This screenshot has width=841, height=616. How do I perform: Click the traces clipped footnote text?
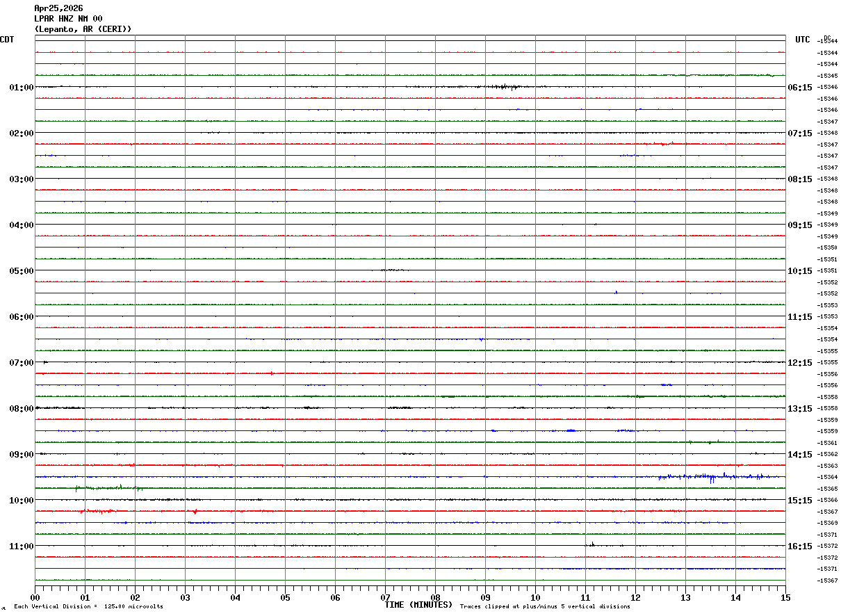coord(545,607)
